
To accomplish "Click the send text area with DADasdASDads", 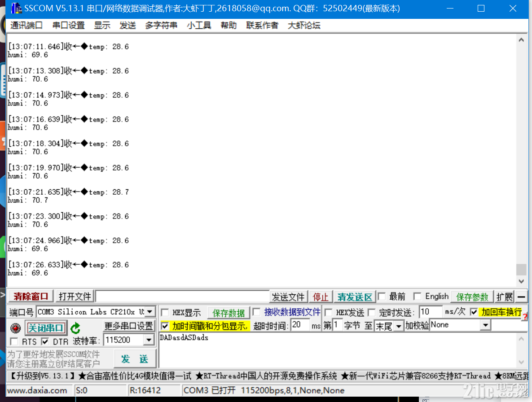I will click(338, 350).
